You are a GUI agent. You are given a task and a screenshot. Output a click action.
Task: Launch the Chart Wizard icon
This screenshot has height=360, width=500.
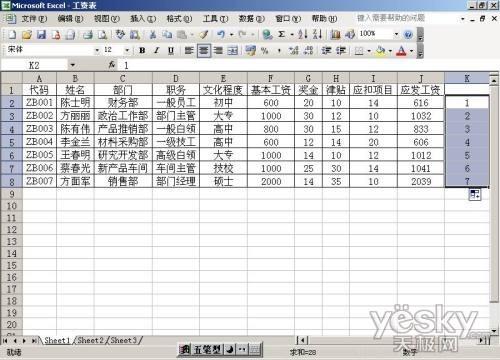335,34
